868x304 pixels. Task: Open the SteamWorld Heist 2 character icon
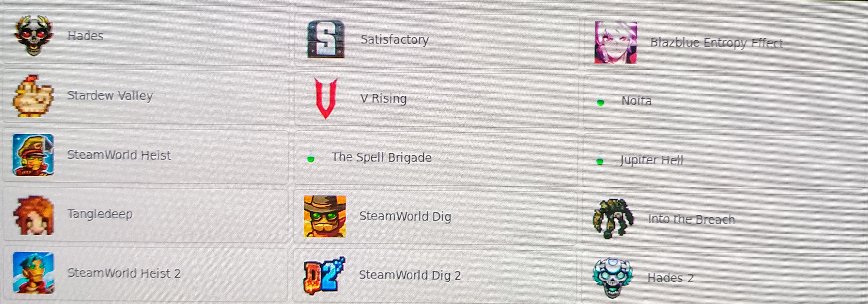click(x=33, y=273)
